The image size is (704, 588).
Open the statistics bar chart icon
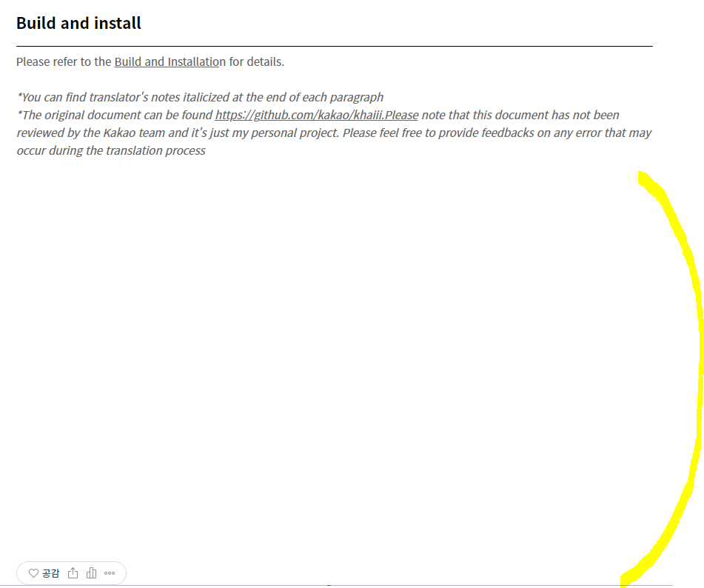[92, 573]
